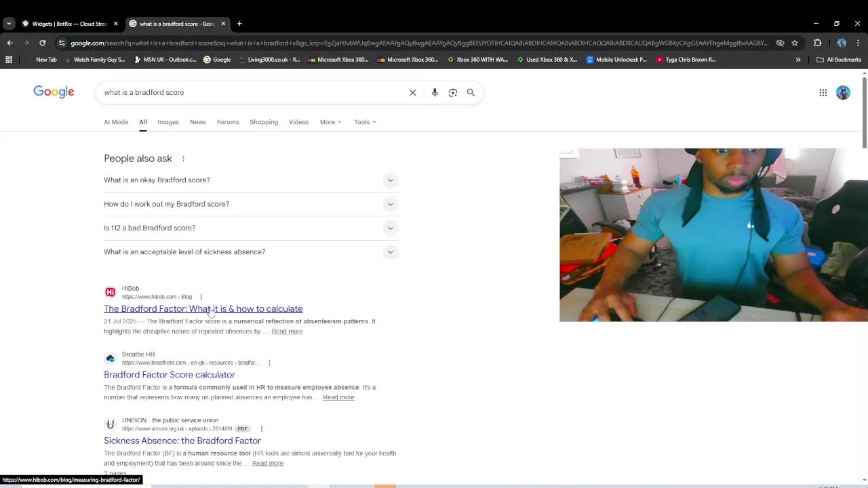Switch to AI Mode tab
868x488 pixels.
[116, 122]
